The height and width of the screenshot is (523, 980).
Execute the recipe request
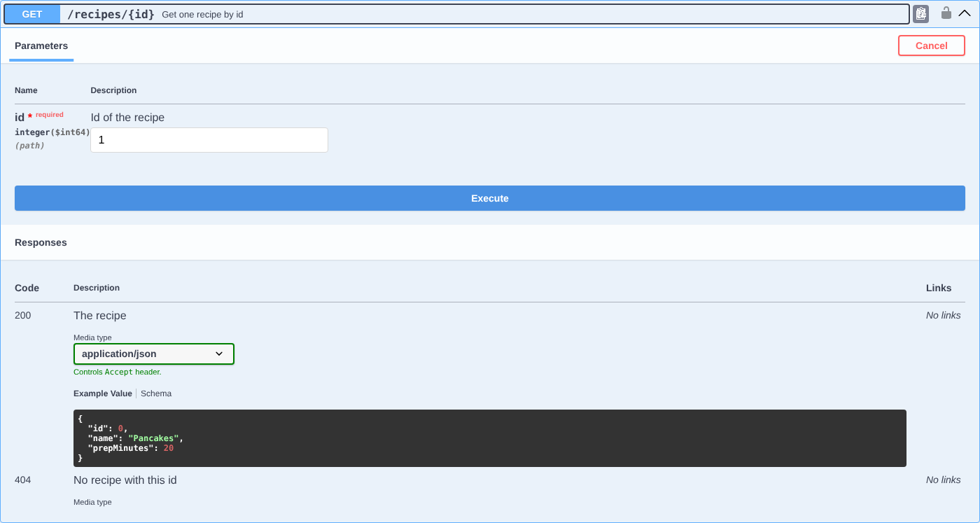[490, 198]
